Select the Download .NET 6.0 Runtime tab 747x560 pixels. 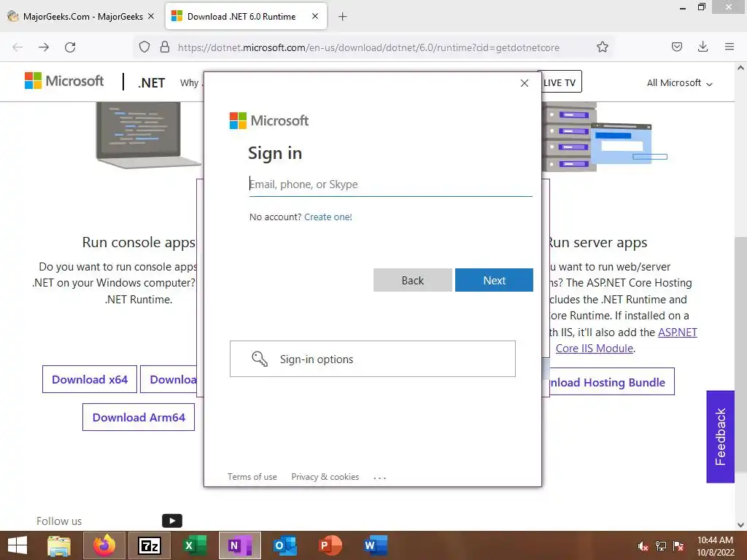click(x=246, y=17)
